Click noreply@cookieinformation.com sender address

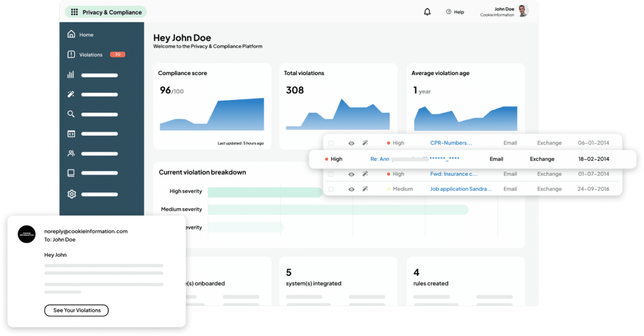click(x=86, y=231)
